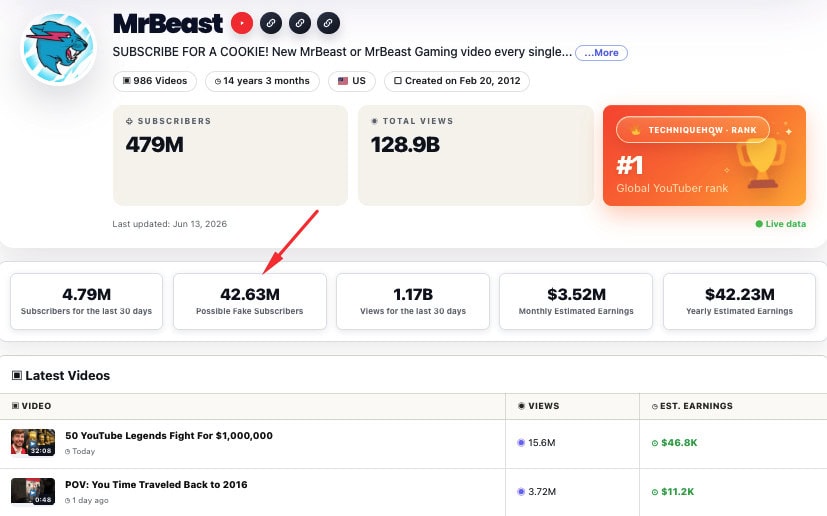The width and height of the screenshot is (827, 516).
Task: Click the Live data indicator
Action: tap(781, 224)
